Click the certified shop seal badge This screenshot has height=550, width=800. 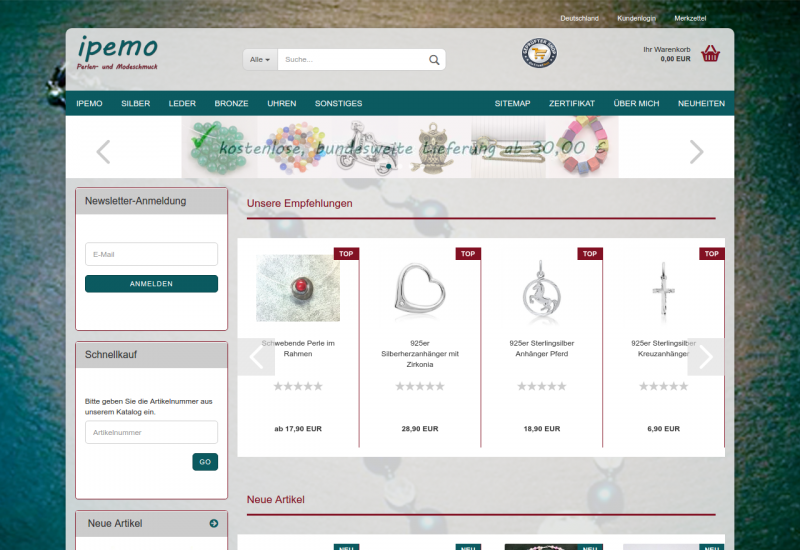coord(539,53)
